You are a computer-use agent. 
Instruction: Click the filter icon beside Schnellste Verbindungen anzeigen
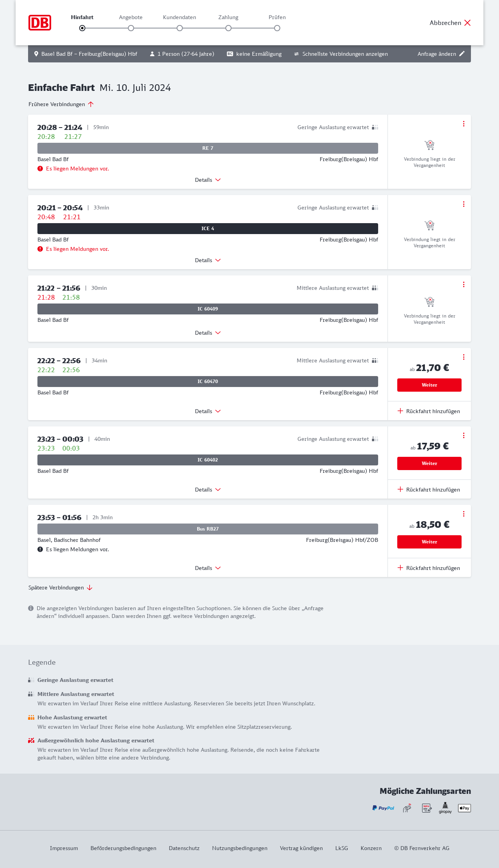click(x=297, y=54)
